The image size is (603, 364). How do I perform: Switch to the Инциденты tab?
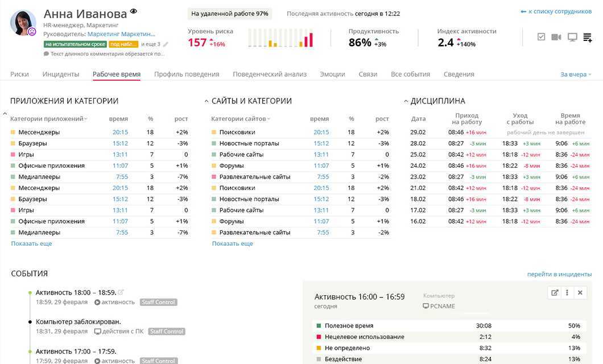(x=60, y=74)
